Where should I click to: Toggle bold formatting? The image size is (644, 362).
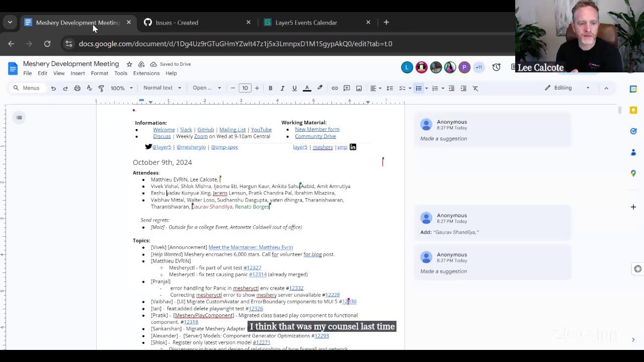270,88
